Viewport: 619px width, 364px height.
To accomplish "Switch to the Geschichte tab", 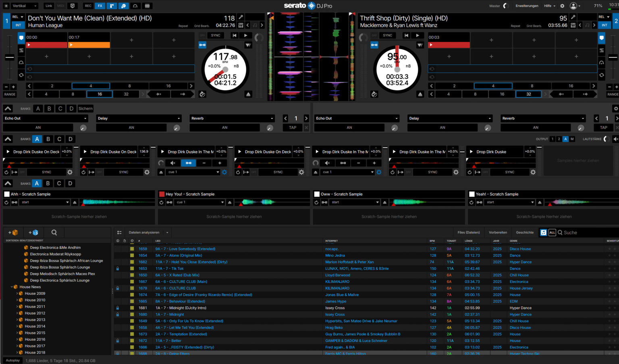I will [524, 232].
